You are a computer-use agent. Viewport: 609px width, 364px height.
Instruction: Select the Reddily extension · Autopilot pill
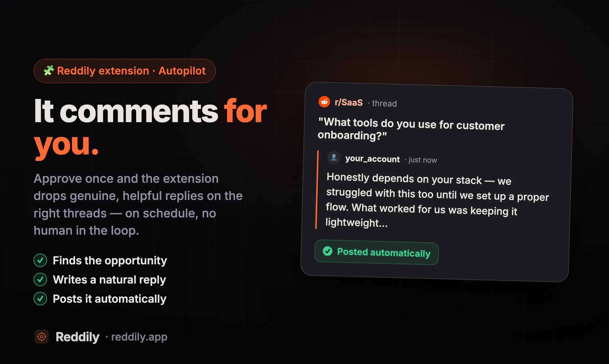[124, 71]
